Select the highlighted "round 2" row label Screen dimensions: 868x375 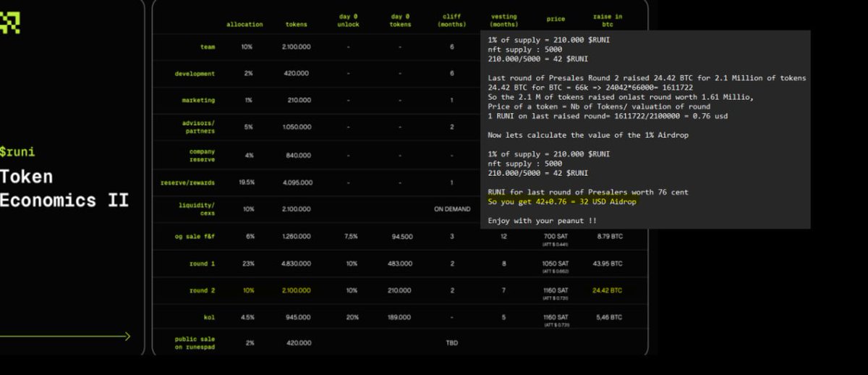tap(203, 290)
